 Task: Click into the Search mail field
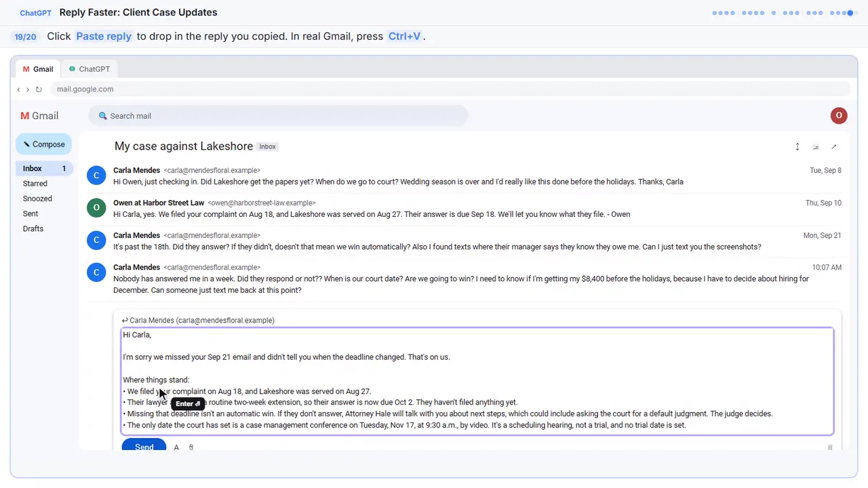(278, 116)
